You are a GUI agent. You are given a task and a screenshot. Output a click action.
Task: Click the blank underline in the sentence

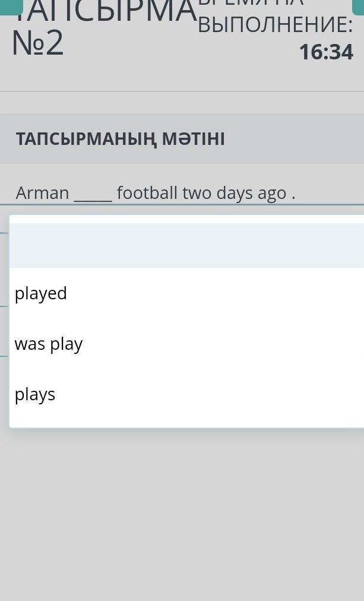point(93,194)
